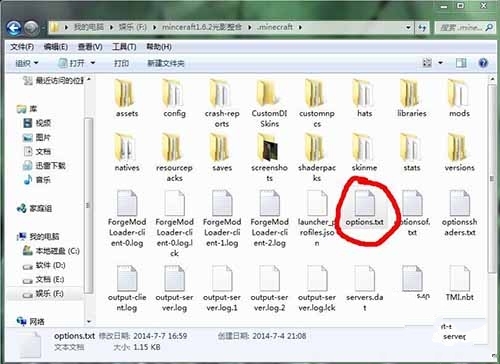Click the Back navigation arrow
This screenshot has height=364, width=500.
coord(14,28)
